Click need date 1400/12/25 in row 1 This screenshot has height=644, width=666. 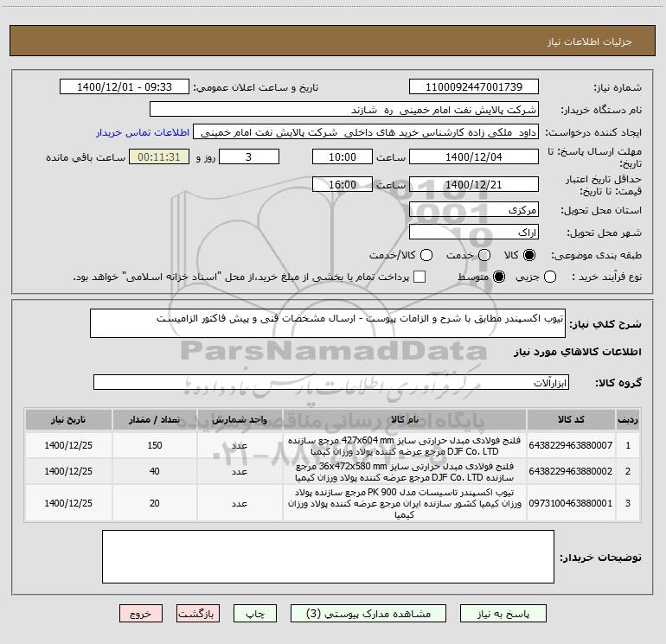pyautogui.click(x=68, y=445)
